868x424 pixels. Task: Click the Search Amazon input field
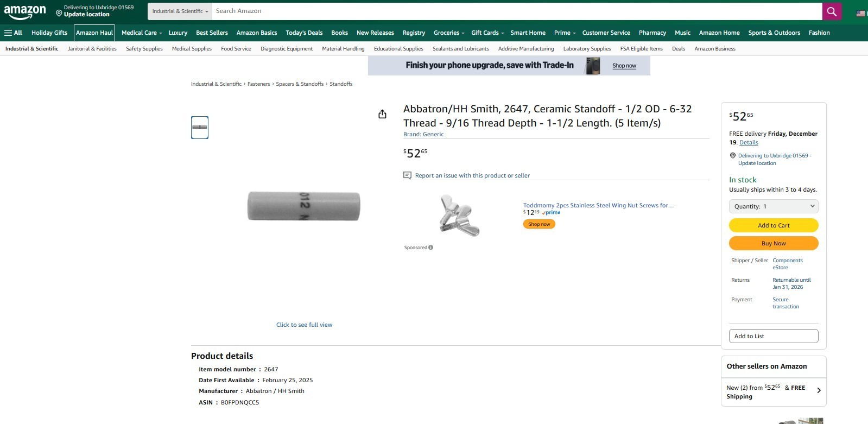pyautogui.click(x=517, y=11)
